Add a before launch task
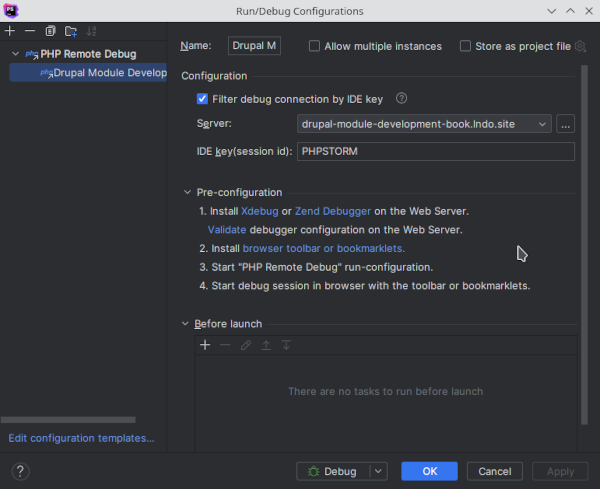Screen dimensions: 600x489 pyautogui.click(x=205, y=345)
